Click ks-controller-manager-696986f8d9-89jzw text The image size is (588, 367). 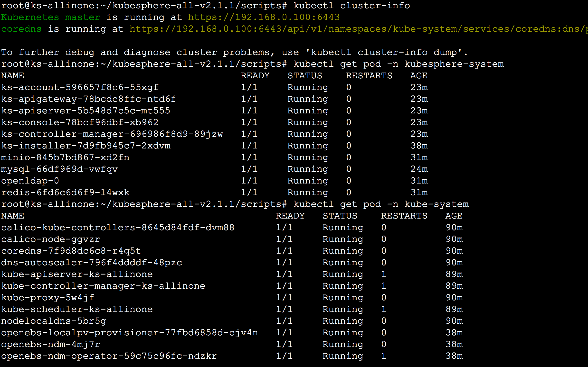click(112, 134)
